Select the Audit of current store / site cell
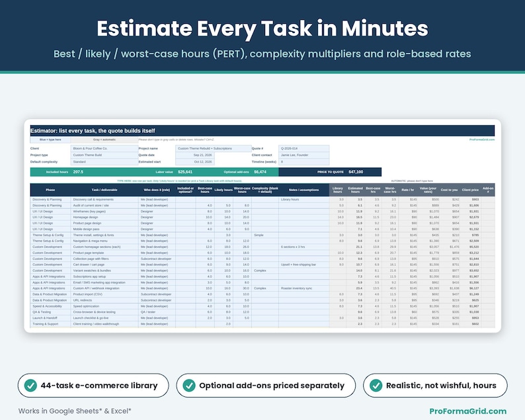This screenshot has height=420, width=525. tap(104, 205)
